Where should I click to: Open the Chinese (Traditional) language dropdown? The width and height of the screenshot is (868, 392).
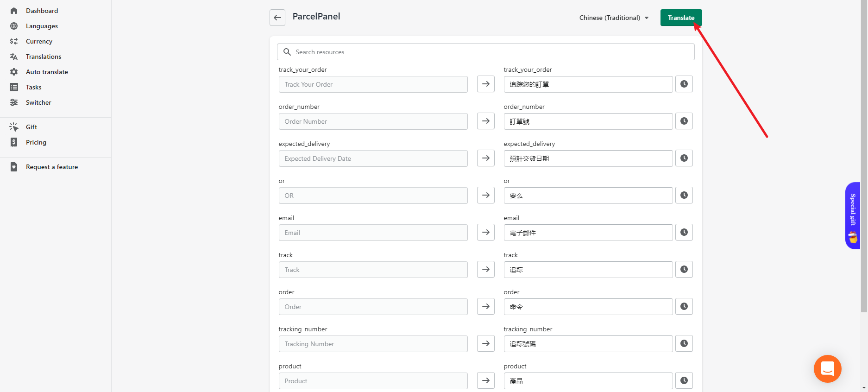pyautogui.click(x=614, y=18)
